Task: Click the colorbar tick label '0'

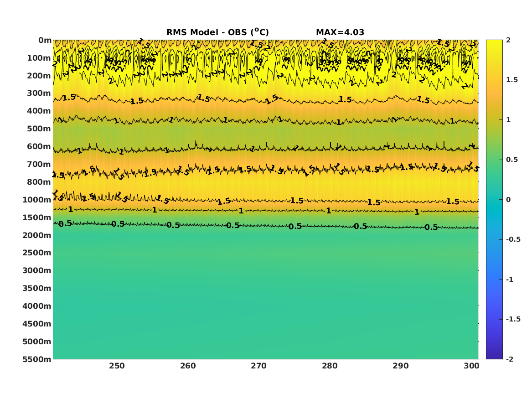Action: pos(508,200)
